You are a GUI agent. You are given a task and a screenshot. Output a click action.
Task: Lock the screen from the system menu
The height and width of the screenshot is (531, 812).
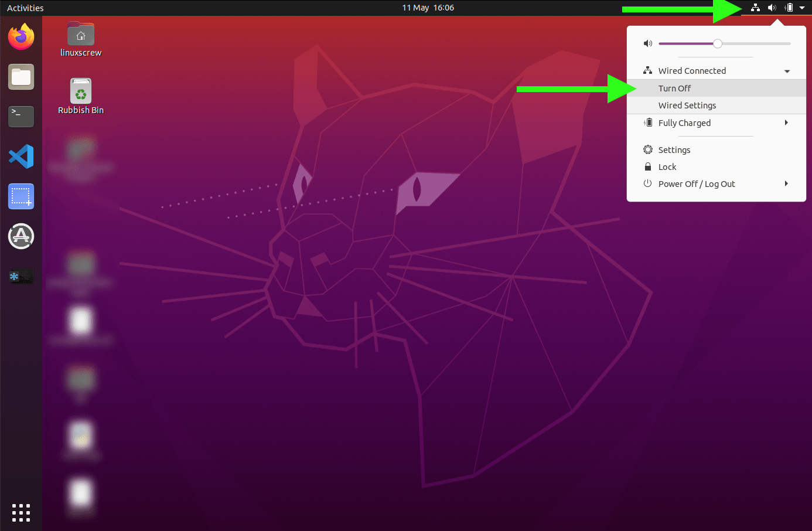667,166
